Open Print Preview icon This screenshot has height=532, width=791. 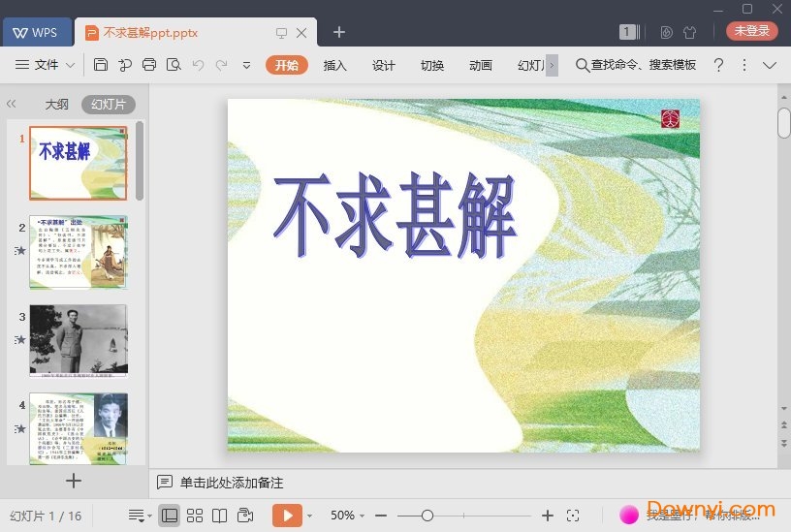point(174,65)
